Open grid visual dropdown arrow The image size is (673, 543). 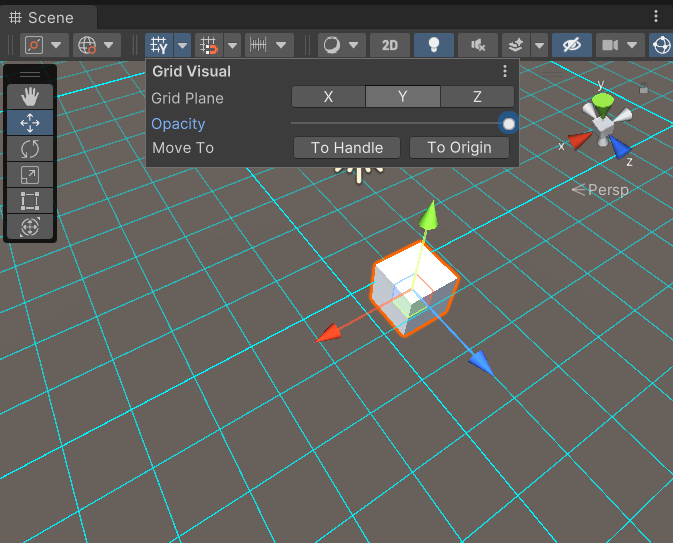[x=182, y=45]
